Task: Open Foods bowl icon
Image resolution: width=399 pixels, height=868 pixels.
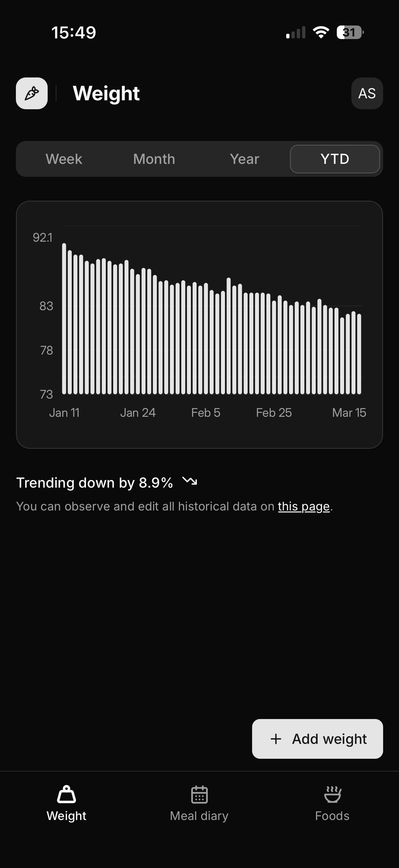Action: click(332, 795)
